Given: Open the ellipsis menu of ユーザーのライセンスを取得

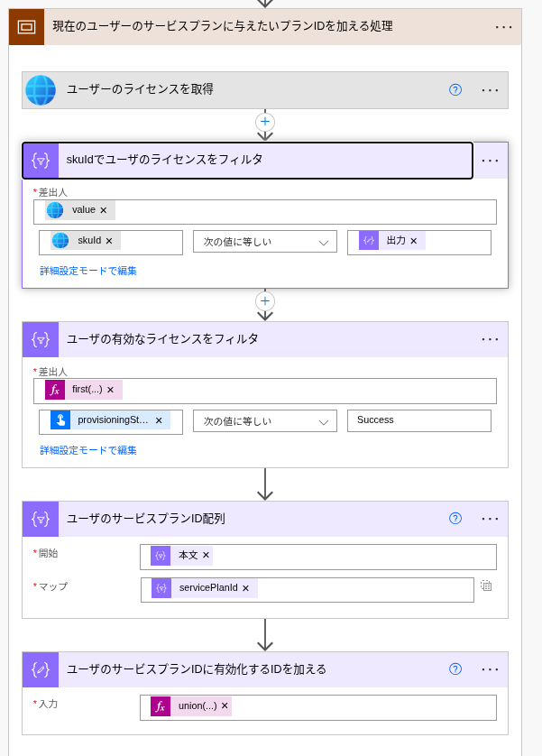Looking at the screenshot, I should pyautogui.click(x=490, y=90).
